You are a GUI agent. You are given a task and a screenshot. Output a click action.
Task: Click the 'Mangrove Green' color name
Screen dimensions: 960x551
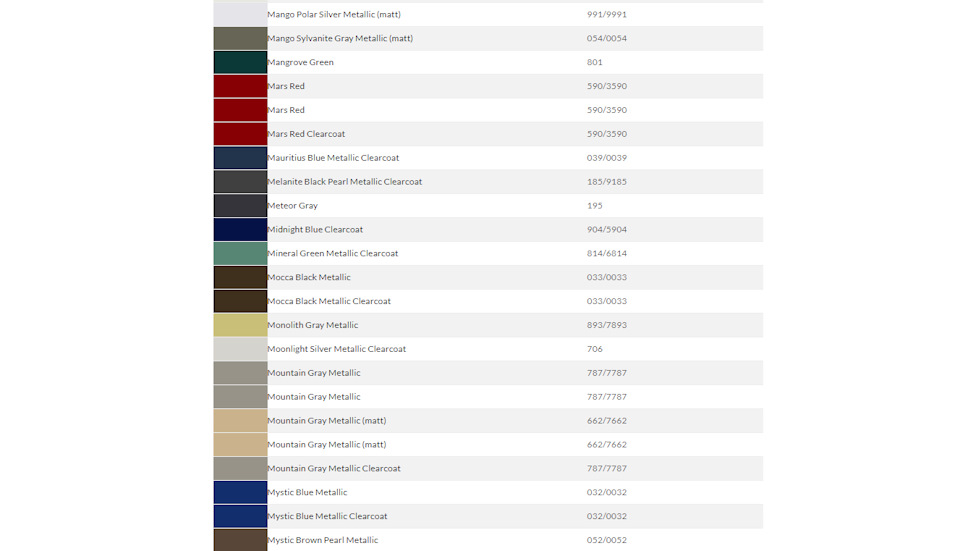click(300, 62)
